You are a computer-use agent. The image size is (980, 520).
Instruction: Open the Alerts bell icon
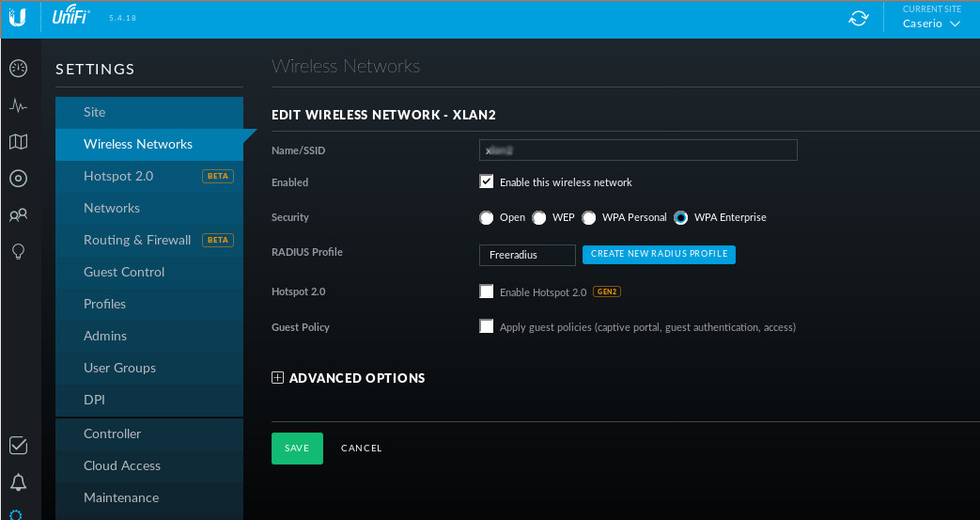pyautogui.click(x=18, y=482)
